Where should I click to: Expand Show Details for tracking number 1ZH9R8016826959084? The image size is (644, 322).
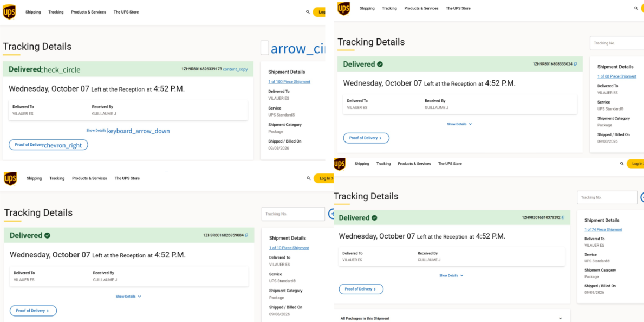(x=128, y=296)
